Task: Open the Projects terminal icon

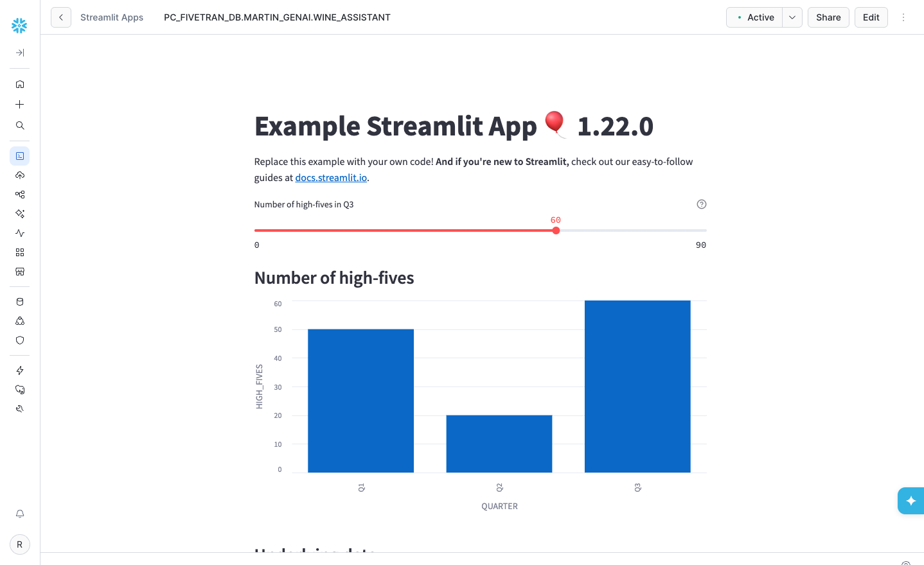Action: (20, 156)
